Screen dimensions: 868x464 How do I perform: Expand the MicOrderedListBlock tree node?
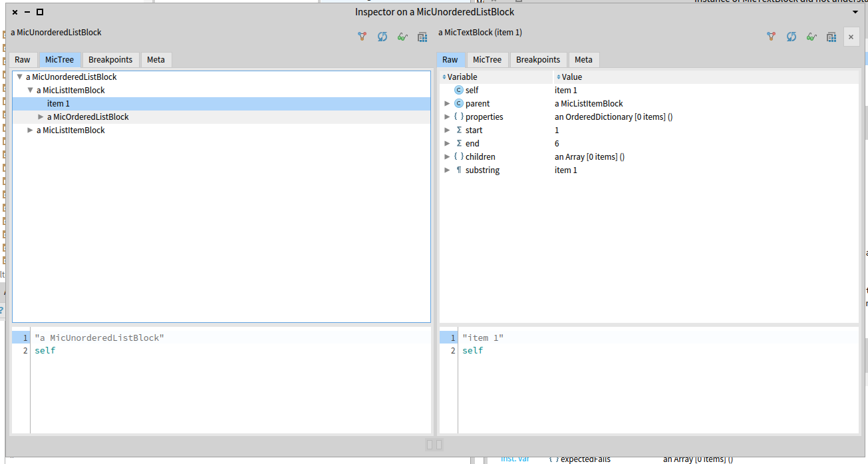click(x=41, y=116)
